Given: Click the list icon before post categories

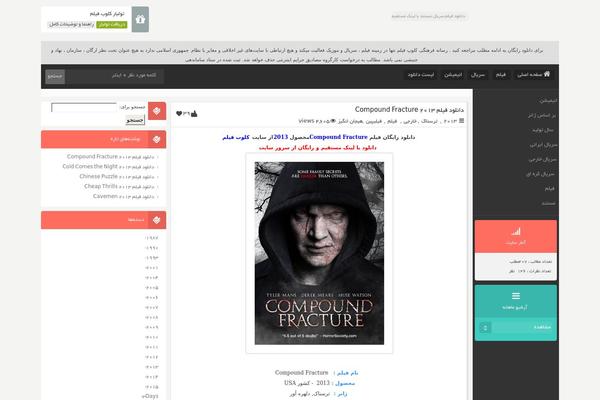Looking at the screenshot, I should click(461, 121).
